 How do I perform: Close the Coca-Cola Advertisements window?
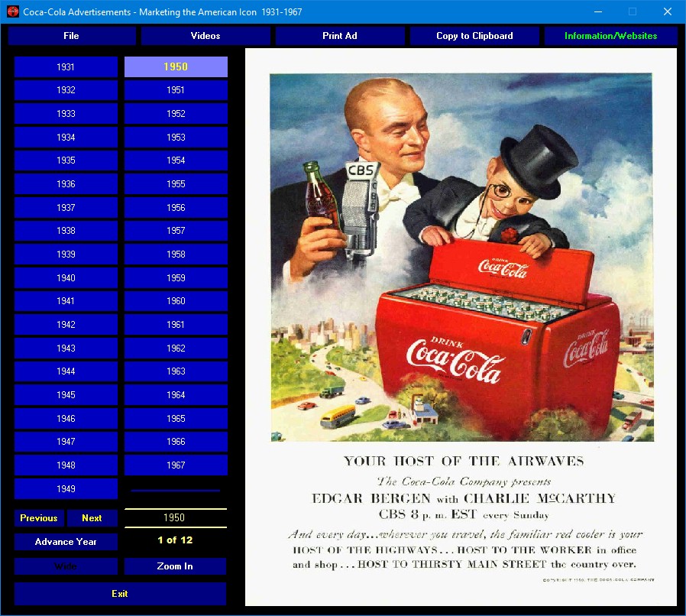coord(667,11)
